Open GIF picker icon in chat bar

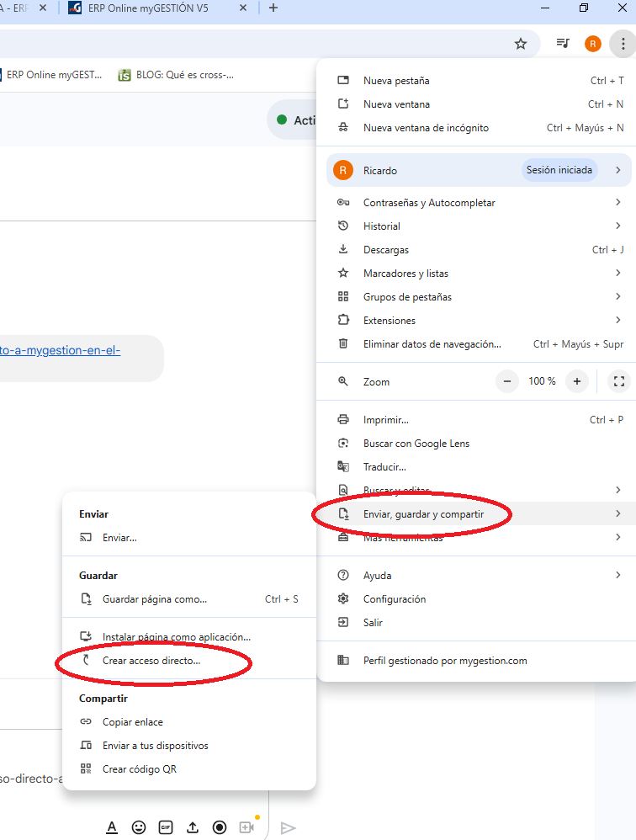point(166,827)
